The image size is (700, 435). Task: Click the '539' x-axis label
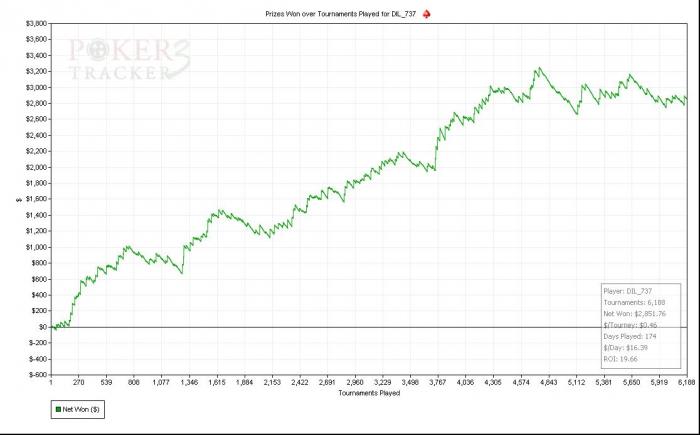pos(106,382)
